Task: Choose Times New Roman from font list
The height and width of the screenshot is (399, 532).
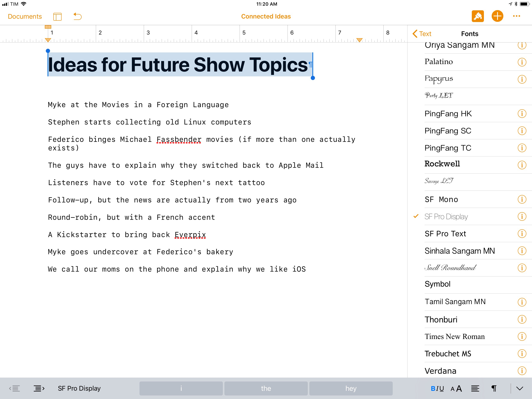Action: coord(454,336)
